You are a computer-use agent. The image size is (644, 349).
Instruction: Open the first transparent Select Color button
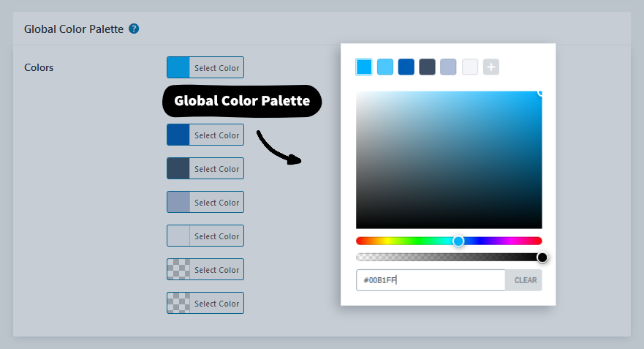point(205,270)
